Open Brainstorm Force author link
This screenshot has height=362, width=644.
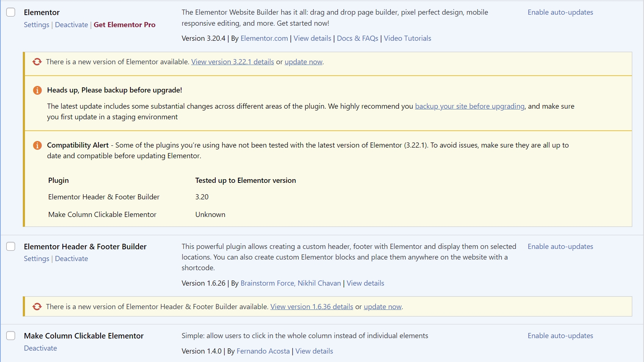(267, 283)
